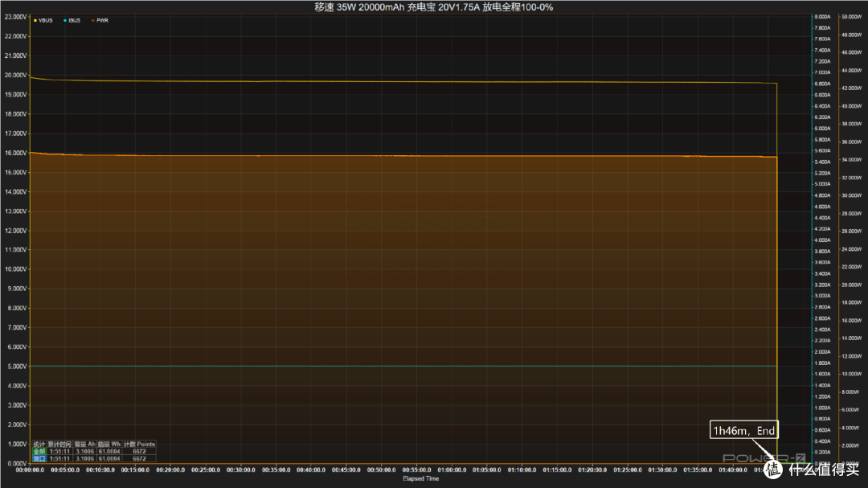Select the green 全部 row label

[x=39, y=452]
